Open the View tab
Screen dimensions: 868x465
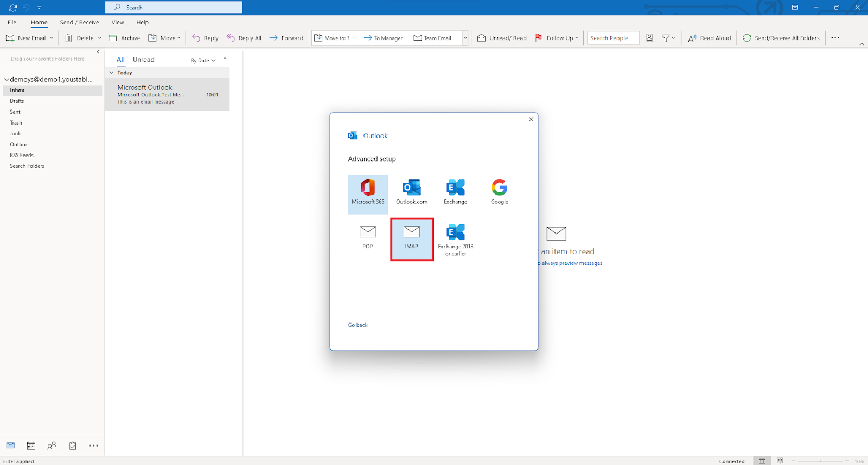pos(118,22)
